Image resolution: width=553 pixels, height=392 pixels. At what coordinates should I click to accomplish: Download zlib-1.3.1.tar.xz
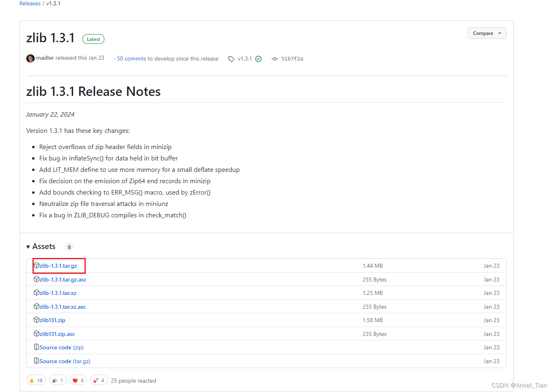[58, 293]
